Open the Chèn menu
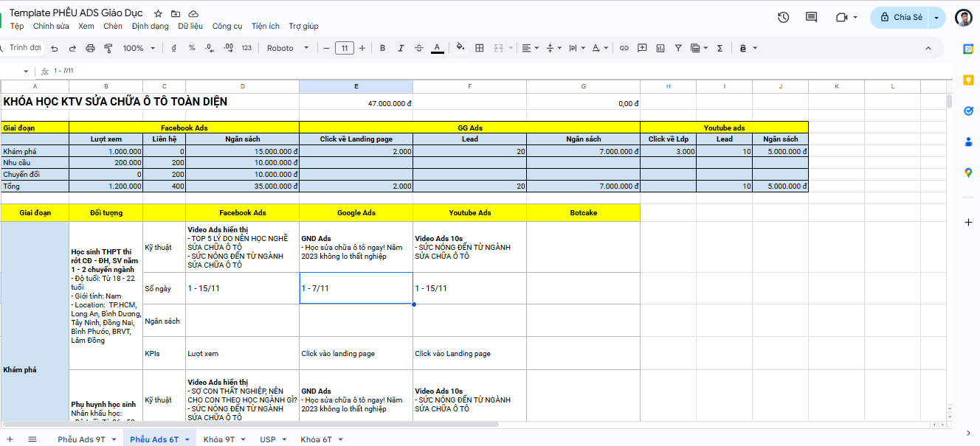 point(113,26)
